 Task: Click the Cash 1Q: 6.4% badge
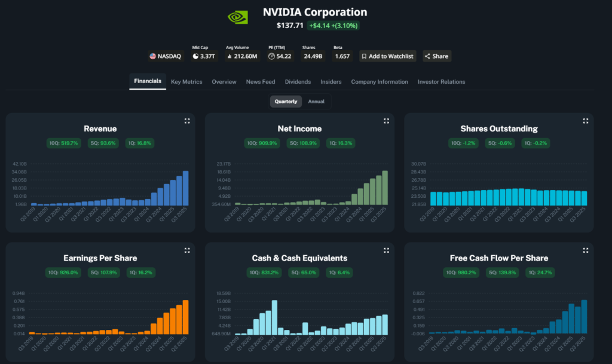(339, 273)
